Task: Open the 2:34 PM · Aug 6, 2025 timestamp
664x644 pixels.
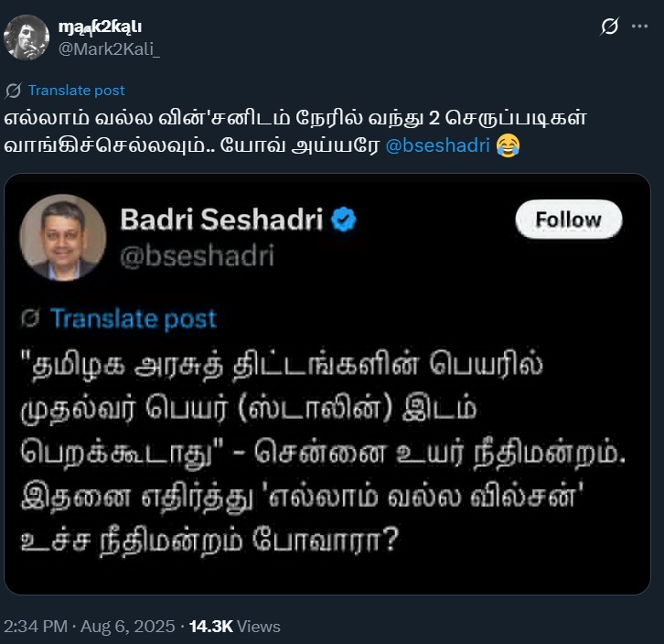Action: point(89,627)
